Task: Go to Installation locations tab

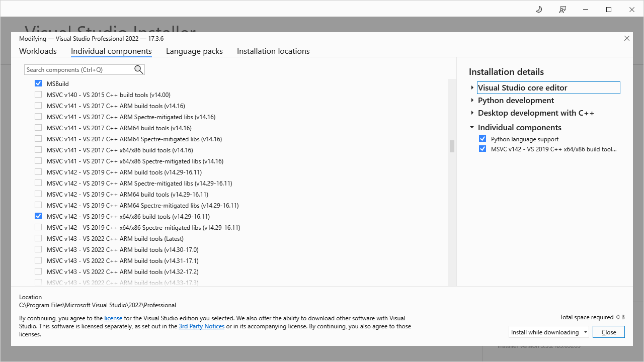Action: click(x=273, y=51)
